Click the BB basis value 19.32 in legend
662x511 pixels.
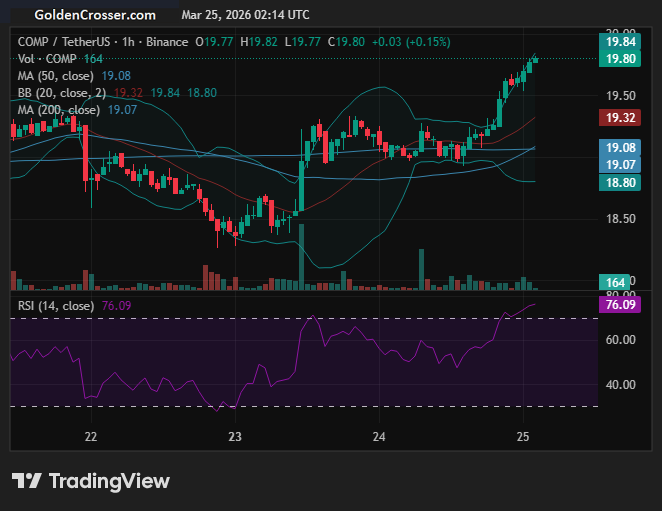click(128, 93)
